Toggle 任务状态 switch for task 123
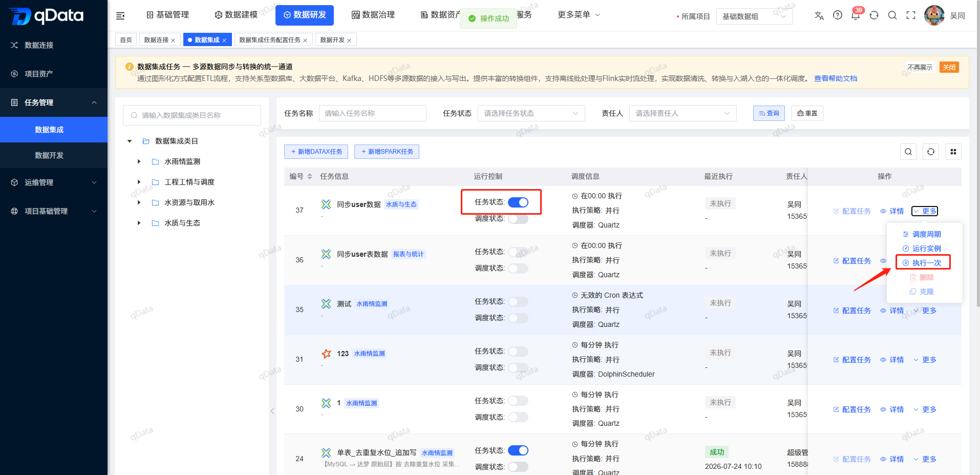The width and height of the screenshot is (980, 475). (x=518, y=352)
